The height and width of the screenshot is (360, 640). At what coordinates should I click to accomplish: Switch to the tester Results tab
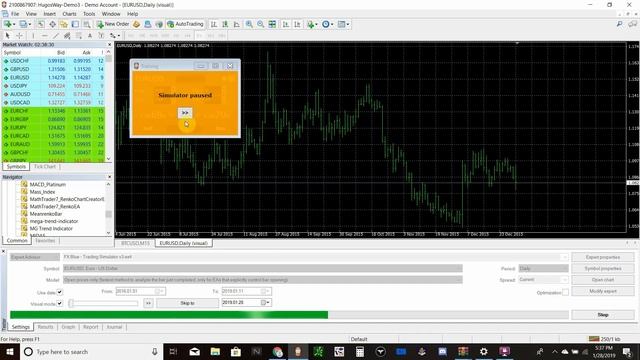click(45, 327)
